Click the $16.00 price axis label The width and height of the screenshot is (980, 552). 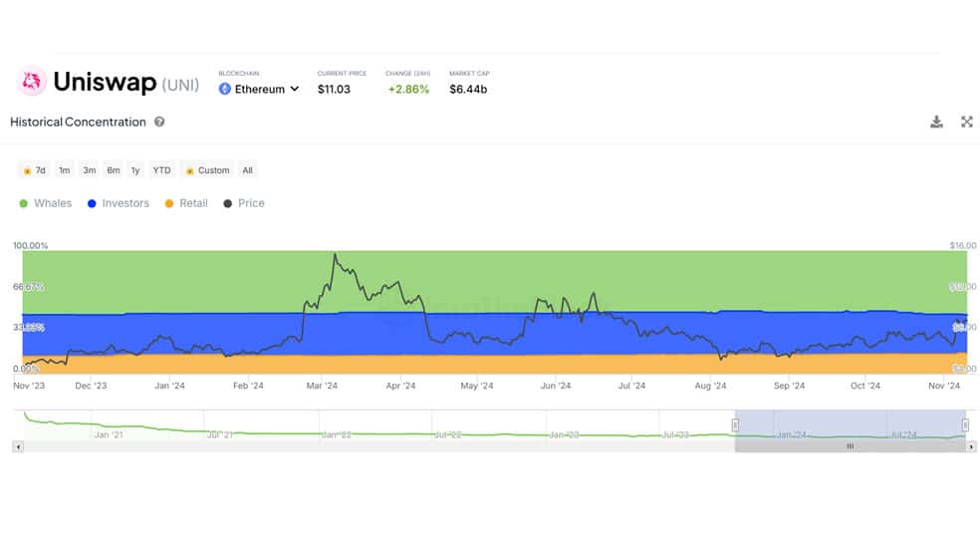pos(962,246)
